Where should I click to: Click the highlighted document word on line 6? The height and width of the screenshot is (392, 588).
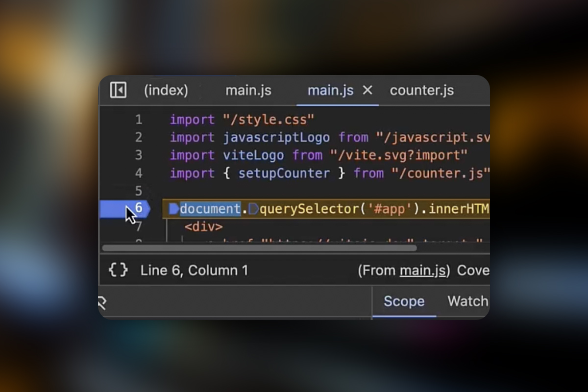pos(210,209)
